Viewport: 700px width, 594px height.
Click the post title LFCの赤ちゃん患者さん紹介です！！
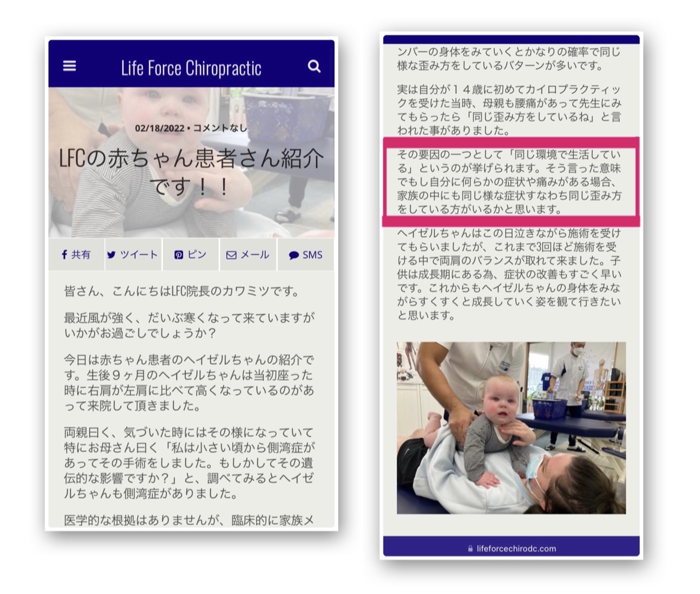[x=191, y=172]
